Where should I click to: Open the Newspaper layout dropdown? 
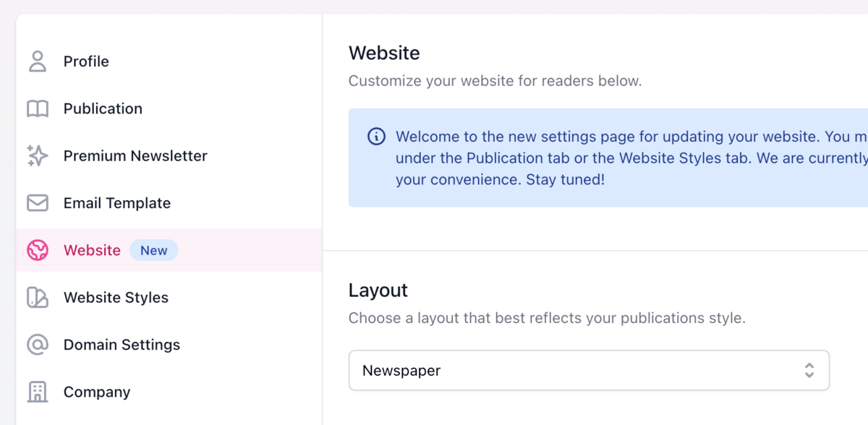(x=589, y=371)
